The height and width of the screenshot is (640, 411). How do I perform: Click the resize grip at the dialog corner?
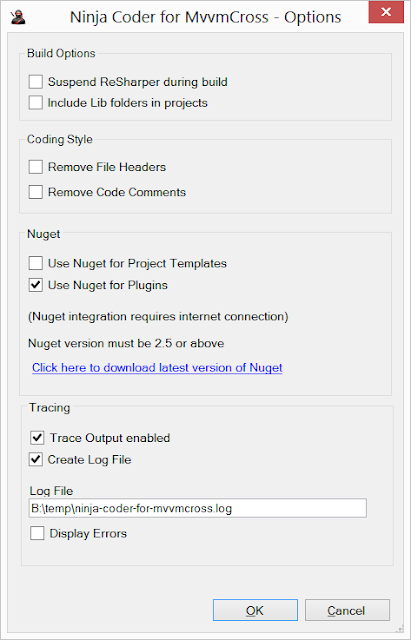399,629
